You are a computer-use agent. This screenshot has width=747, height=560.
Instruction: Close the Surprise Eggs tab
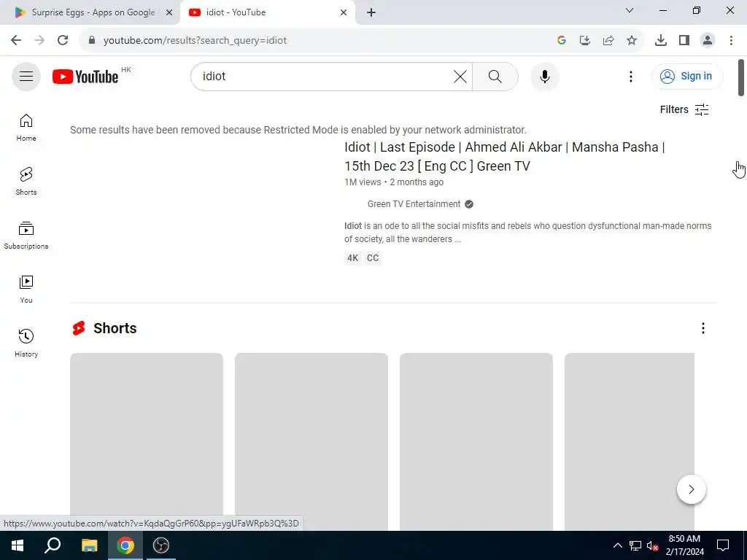(x=169, y=12)
